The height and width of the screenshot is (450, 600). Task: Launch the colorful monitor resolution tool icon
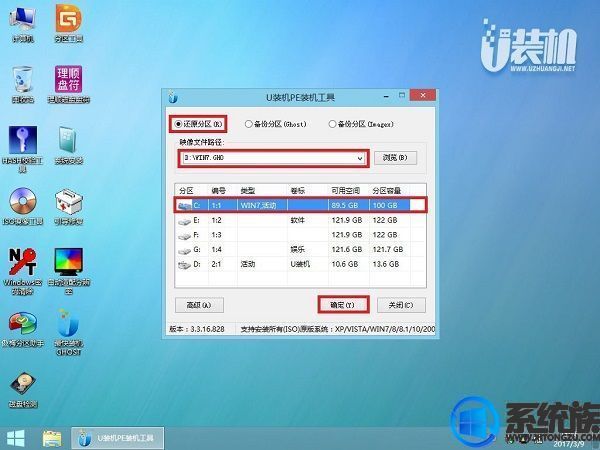coord(68,271)
